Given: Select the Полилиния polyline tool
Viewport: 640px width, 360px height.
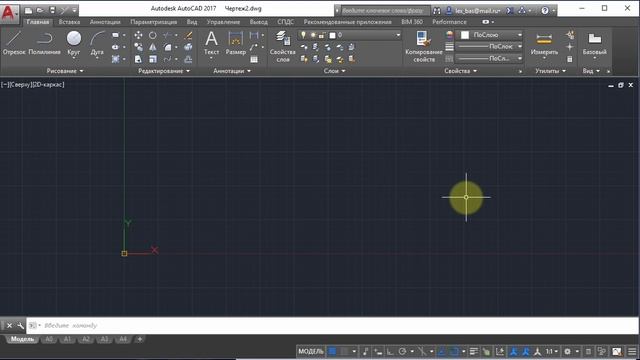Looking at the screenshot, I should coord(44,43).
